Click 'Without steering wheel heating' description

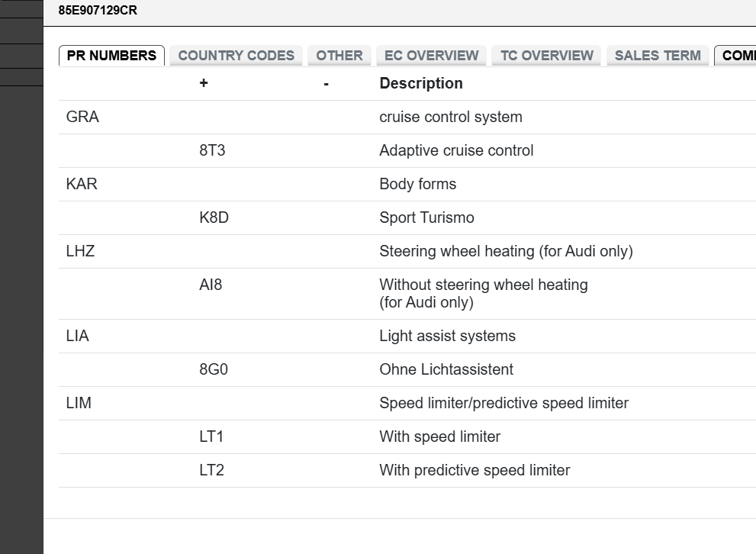(484, 293)
